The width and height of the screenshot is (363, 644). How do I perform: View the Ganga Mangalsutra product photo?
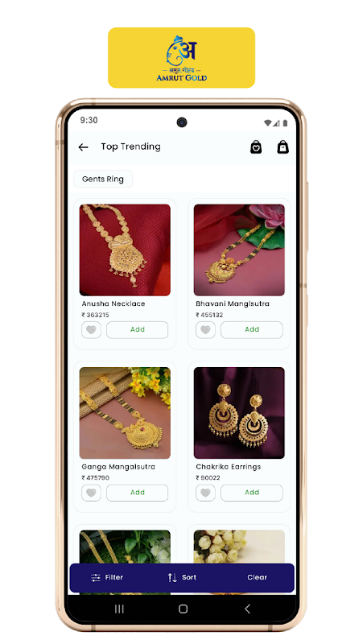(x=125, y=413)
